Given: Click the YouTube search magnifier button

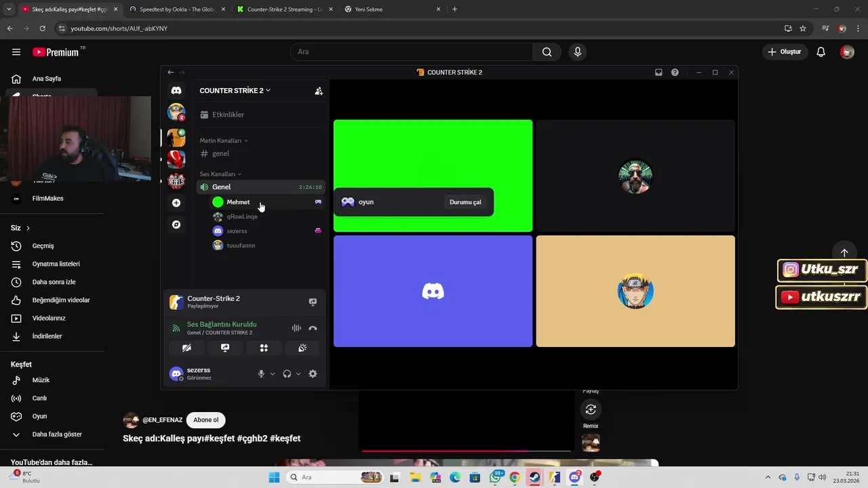Looking at the screenshot, I should 547,52.
